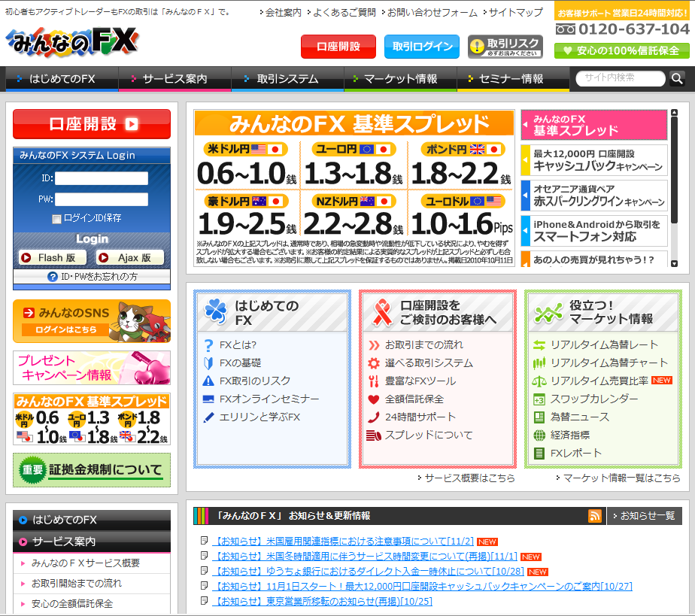Click the scroll-up arrow in banner list
The width and height of the screenshot is (695, 616).
pyautogui.click(x=674, y=113)
